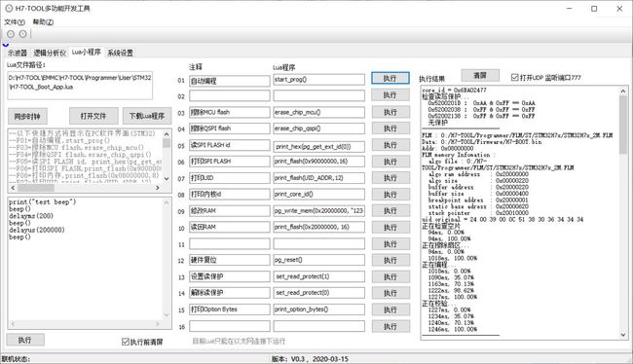The image size is (633, 364).
Task: Execute row 06 打印SPI FLASH
Action: pyautogui.click(x=391, y=162)
